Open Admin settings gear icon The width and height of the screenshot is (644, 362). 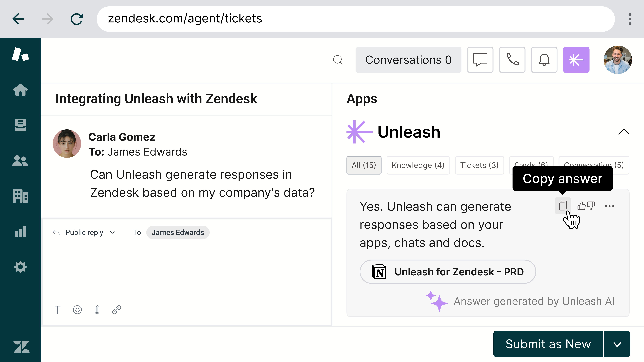coord(20,267)
